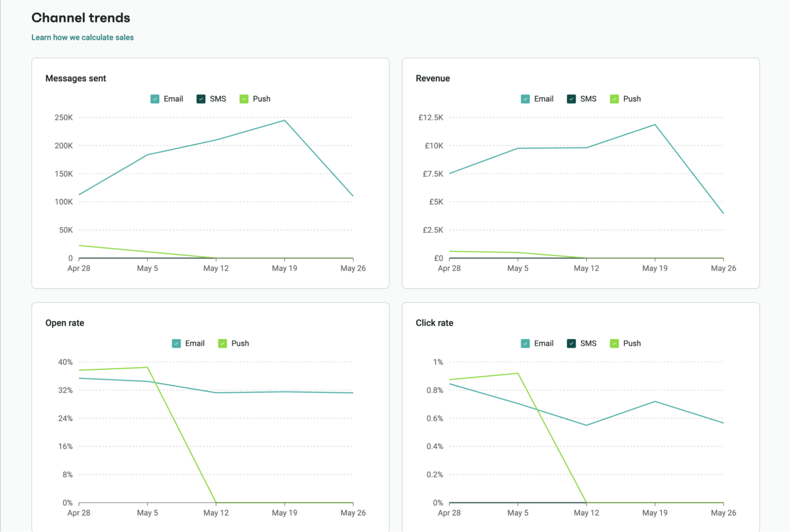Uncheck Email checkbox in Open rate chart
This screenshot has width=790, height=532.
176,344
